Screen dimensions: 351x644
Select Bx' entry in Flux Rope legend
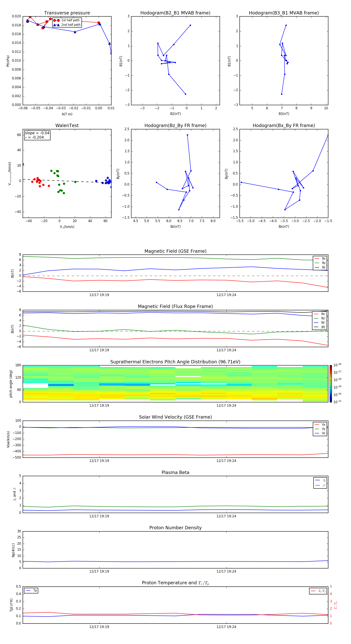320,314
